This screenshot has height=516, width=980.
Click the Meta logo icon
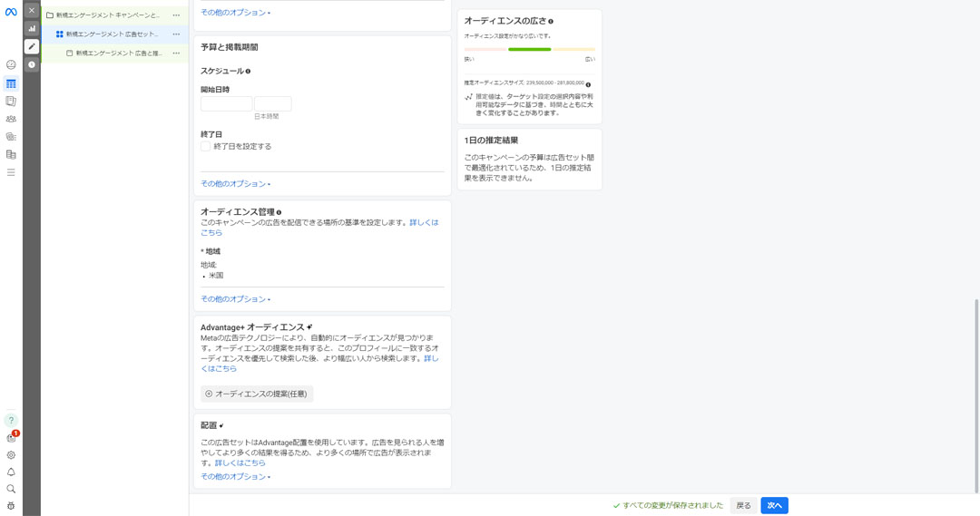pyautogui.click(x=11, y=12)
